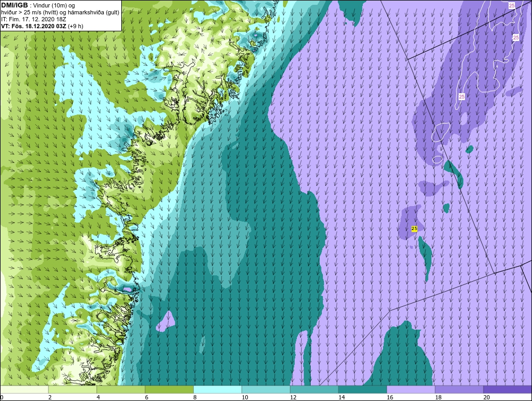Click the 8–10 m/s light cyan legend swatch
The width and height of the screenshot is (532, 401).
pos(218,389)
